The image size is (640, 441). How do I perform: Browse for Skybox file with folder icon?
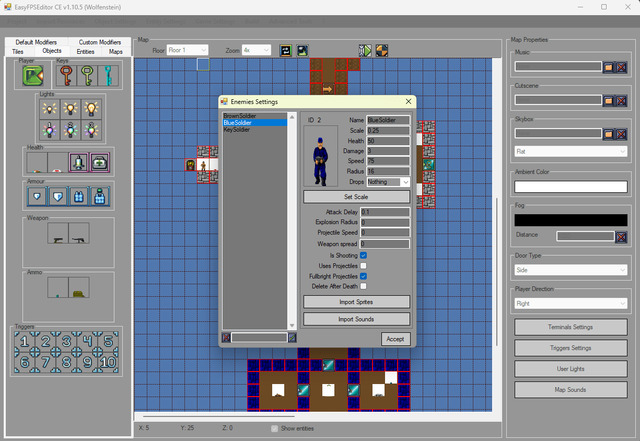click(x=608, y=134)
